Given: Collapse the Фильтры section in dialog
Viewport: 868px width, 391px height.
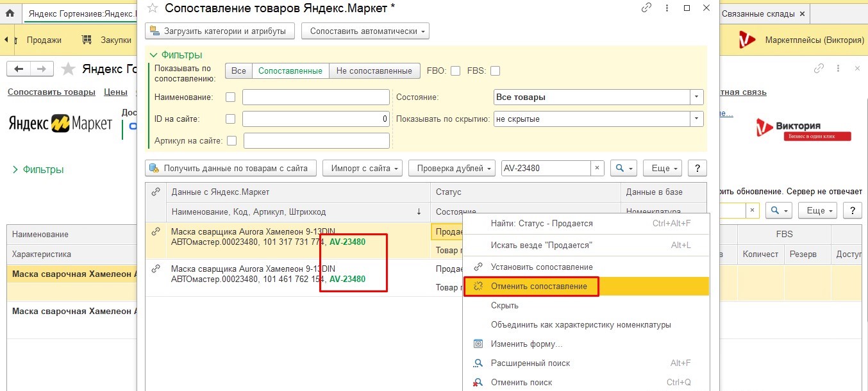Looking at the screenshot, I should (x=176, y=54).
